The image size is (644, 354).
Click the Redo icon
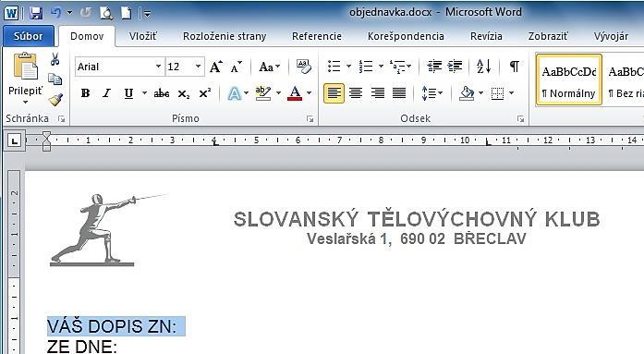(x=85, y=13)
